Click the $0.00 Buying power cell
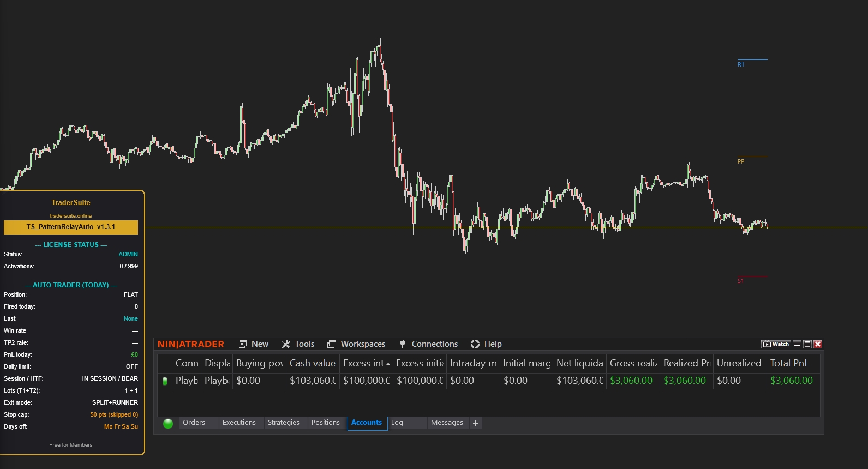The image size is (868, 469). point(260,381)
